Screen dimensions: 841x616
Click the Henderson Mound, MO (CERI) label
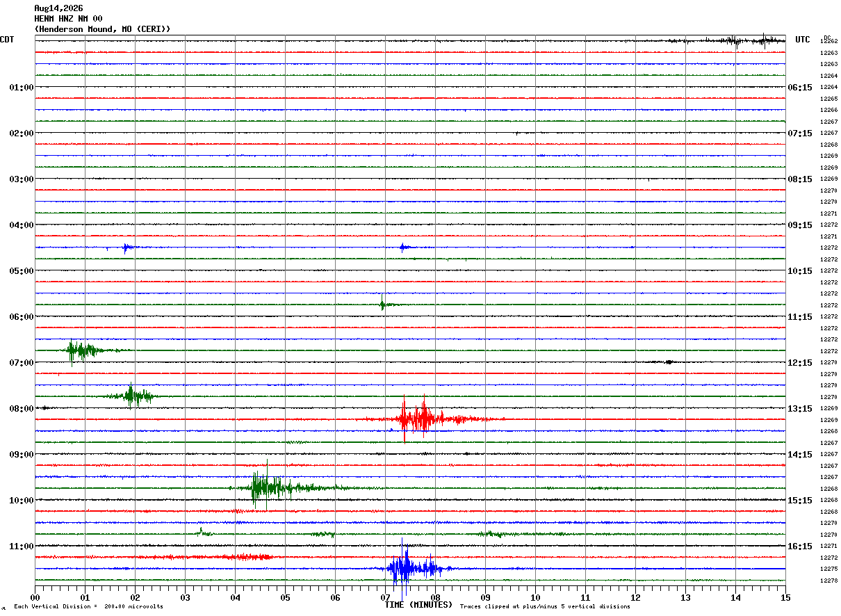(102, 29)
